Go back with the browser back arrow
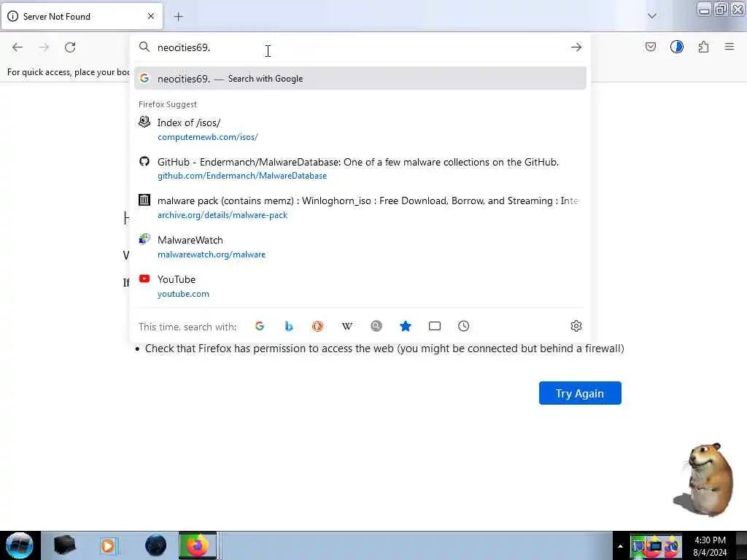The width and height of the screenshot is (747, 560). point(18,47)
